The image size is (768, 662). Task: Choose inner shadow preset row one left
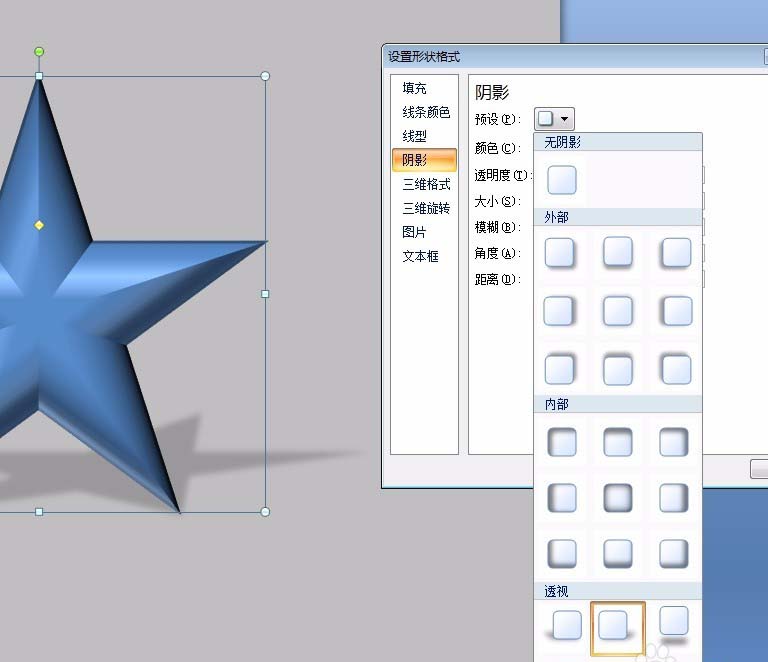(561, 442)
